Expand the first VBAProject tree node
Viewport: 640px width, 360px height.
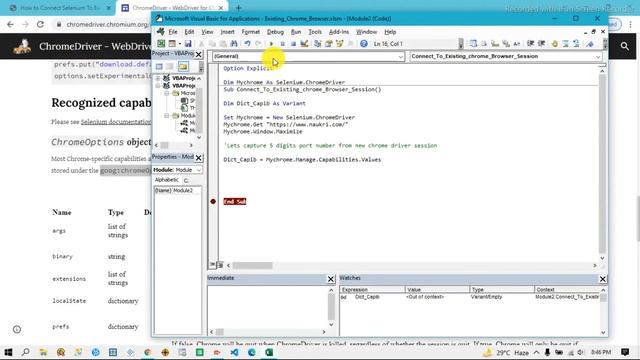point(158,78)
